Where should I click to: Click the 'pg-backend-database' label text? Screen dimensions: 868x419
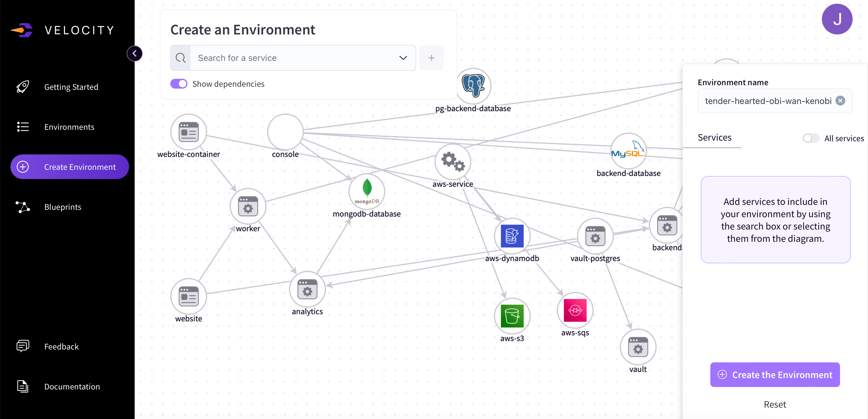(473, 108)
